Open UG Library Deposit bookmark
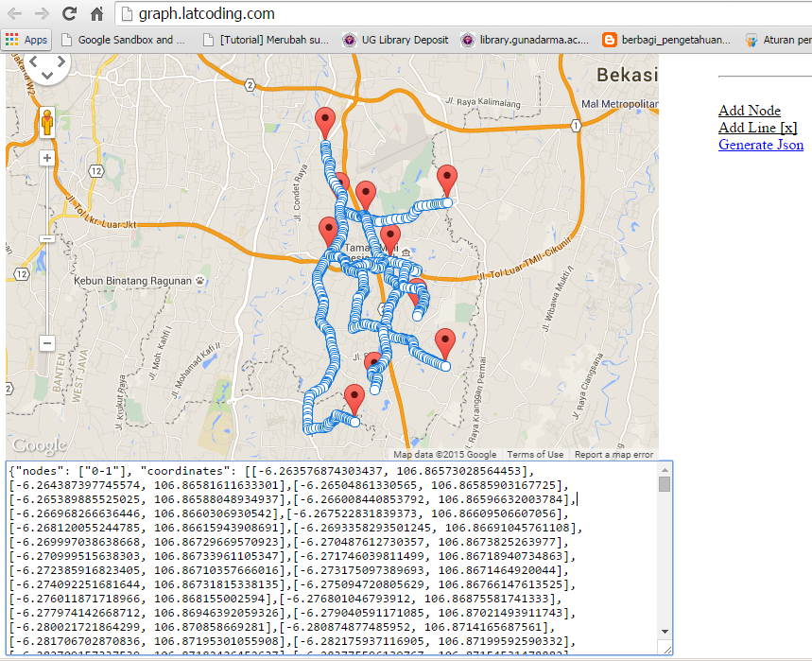Image resolution: width=812 pixels, height=661 pixels. point(395,40)
